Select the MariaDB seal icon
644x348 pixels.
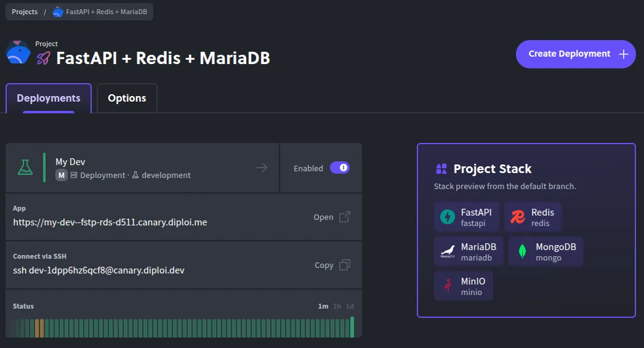point(448,251)
